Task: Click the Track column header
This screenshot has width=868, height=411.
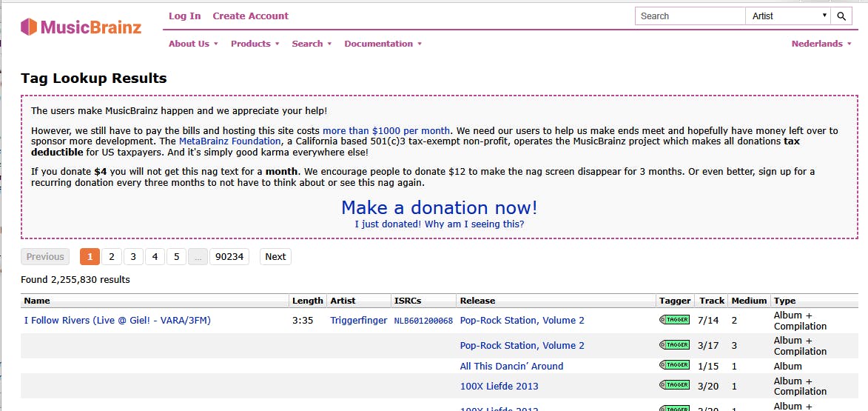Action: click(x=712, y=301)
